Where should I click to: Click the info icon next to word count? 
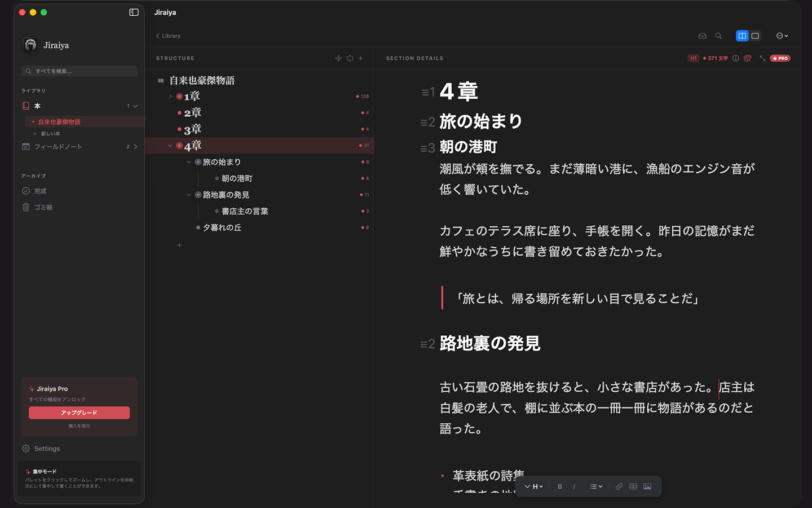pos(736,58)
